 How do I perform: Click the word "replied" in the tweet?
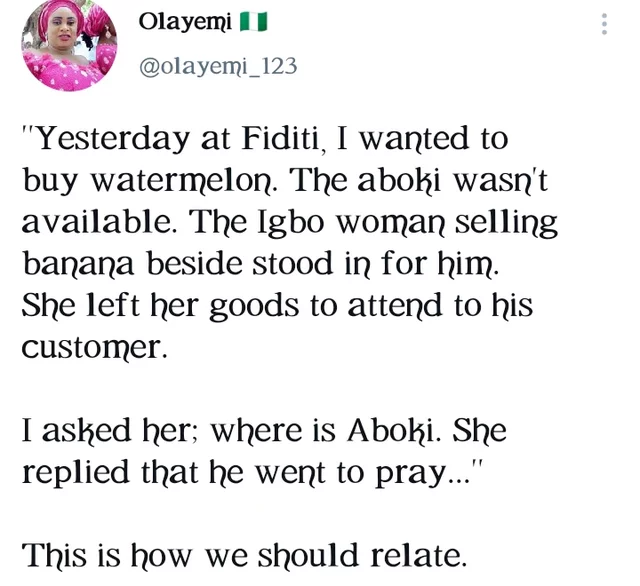tap(75, 474)
